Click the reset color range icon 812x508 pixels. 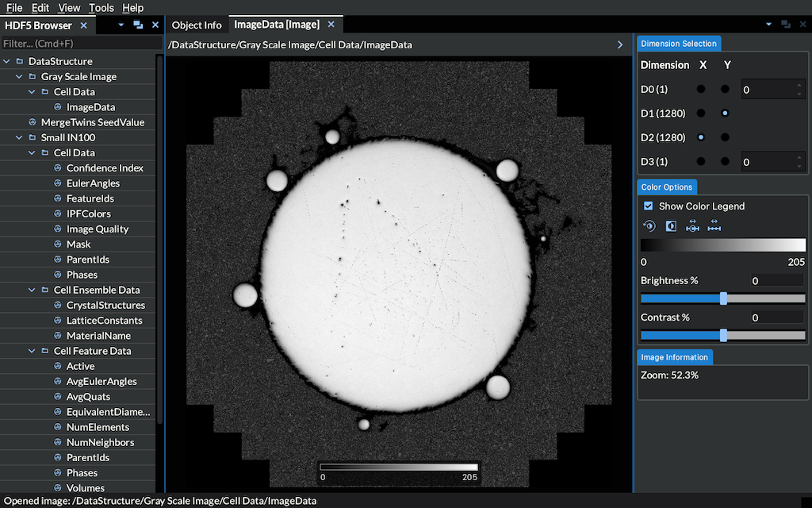pyautogui.click(x=649, y=226)
